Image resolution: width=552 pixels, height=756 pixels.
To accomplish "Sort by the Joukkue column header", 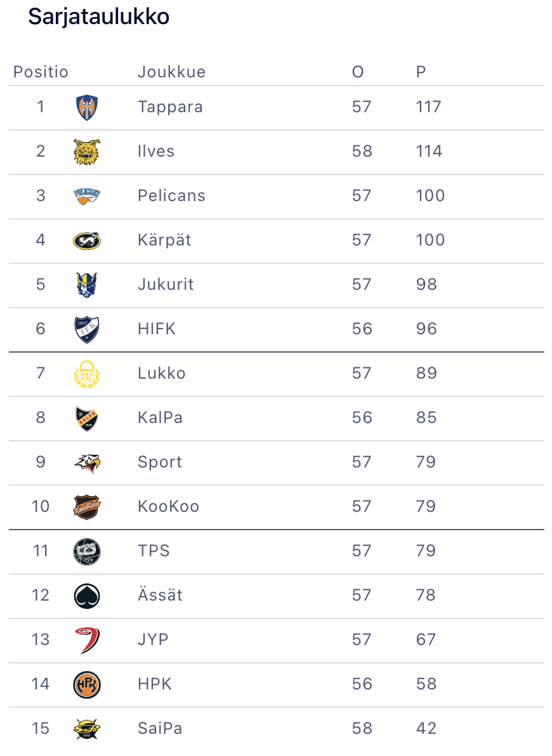I will point(171,72).
